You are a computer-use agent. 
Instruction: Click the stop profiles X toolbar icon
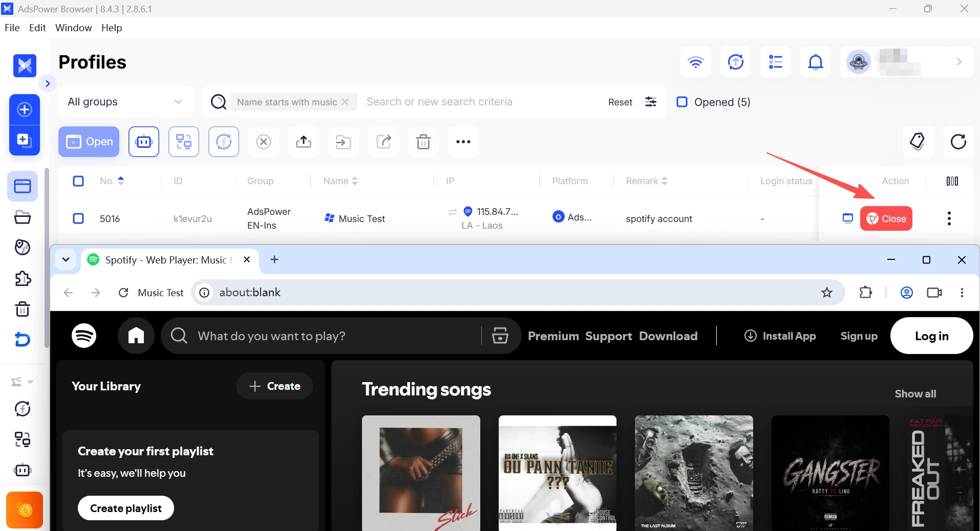(x=264, y=142)
